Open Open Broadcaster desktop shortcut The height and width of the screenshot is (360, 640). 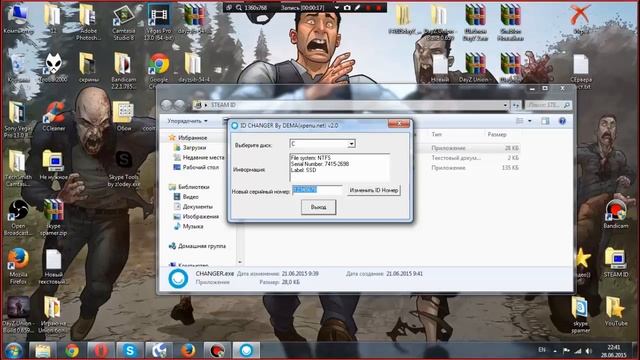[x=18, y=218]
